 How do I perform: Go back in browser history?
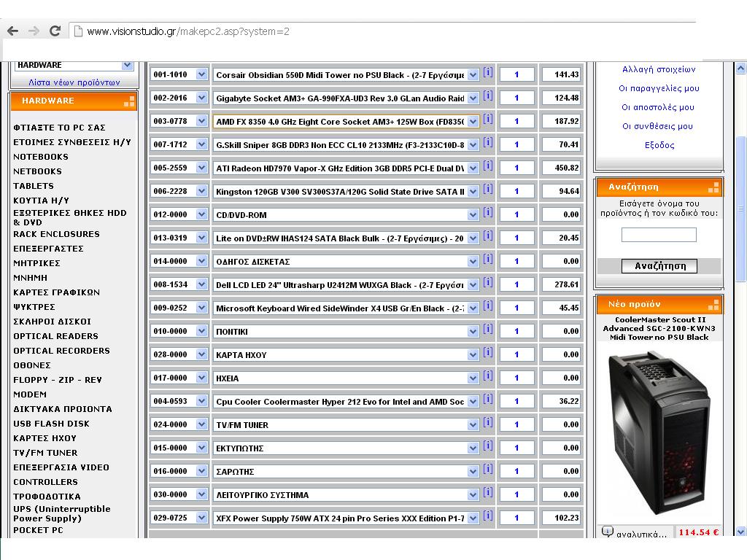pos(13,31)
